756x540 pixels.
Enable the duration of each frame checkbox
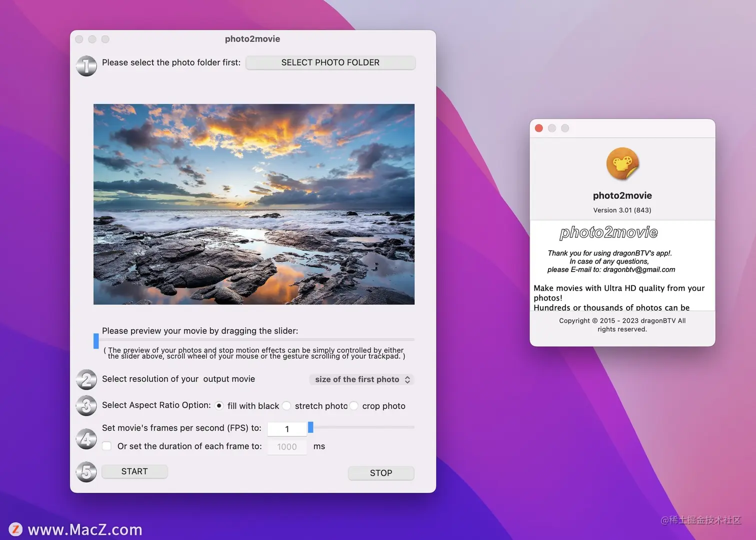(x=107, y=446)
